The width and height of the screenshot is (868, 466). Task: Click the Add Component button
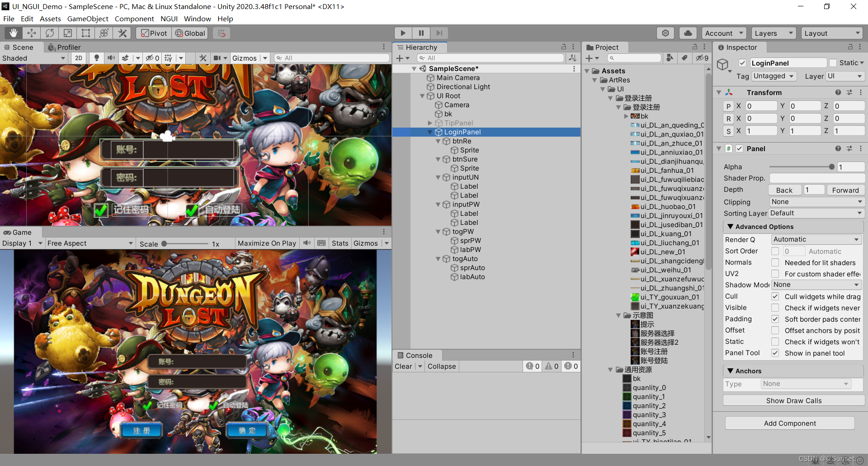[790, 423]
